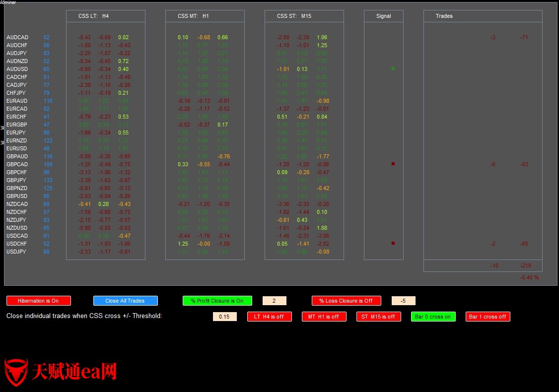Click the CSS LT: H4 column header
559x392 pixels.
94,16
